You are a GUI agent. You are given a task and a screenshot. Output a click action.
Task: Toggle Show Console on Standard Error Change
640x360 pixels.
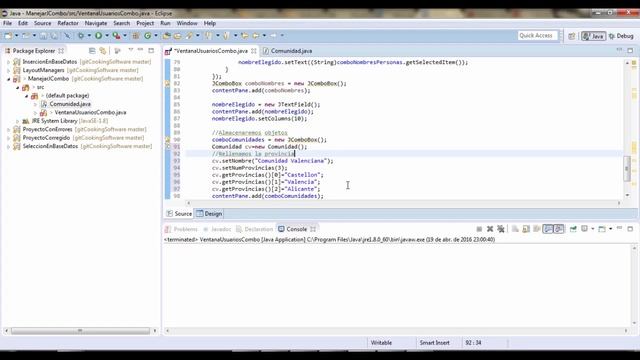tap(559, 229)
